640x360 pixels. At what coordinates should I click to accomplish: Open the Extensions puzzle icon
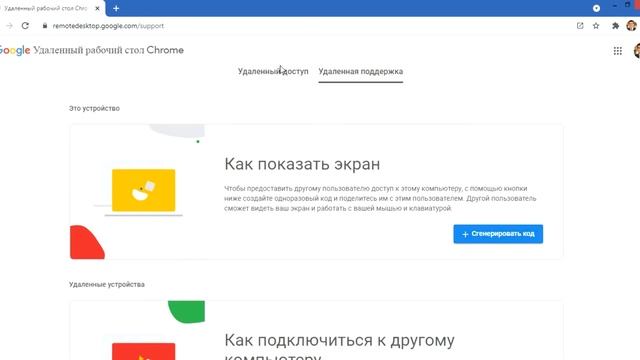[616, 26]
